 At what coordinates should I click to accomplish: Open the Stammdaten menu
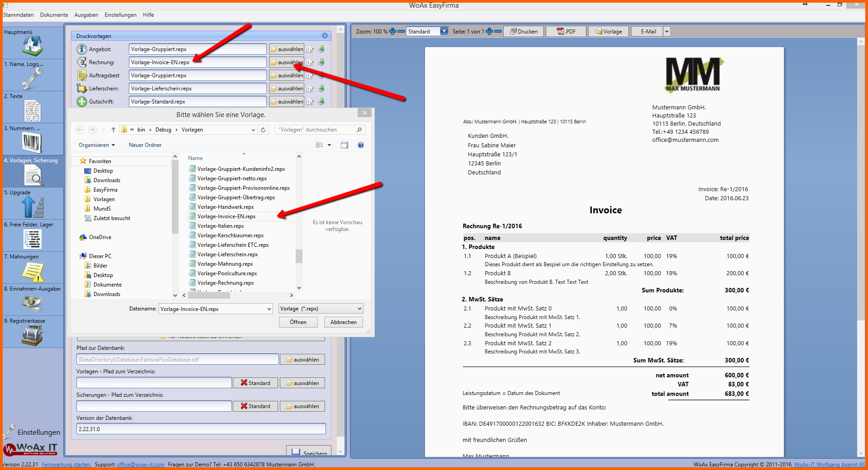tap(19, 15)
